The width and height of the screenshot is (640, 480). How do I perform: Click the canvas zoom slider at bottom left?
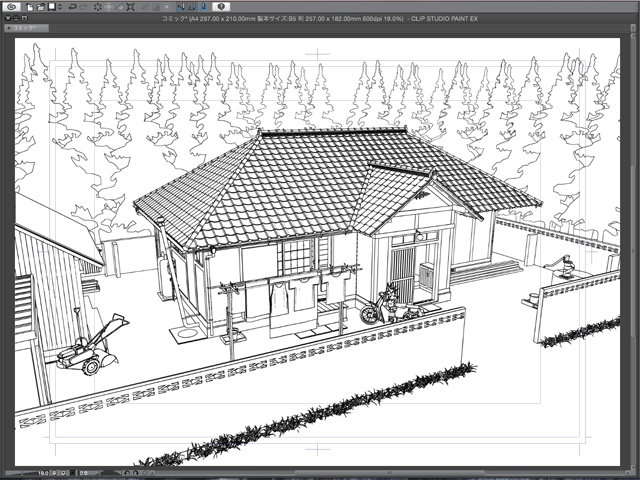tap(20, 473)
